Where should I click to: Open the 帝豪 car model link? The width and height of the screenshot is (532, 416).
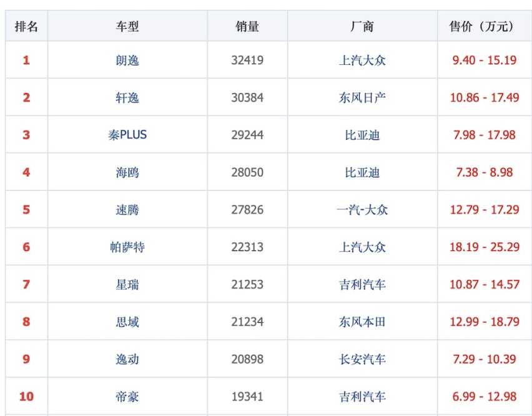[127, 396]
